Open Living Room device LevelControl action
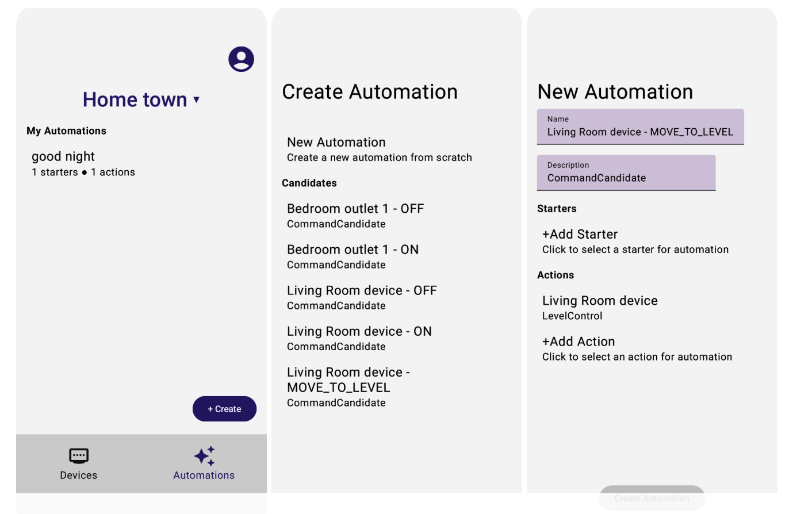The image size is (812, 514). click(600, 308)
